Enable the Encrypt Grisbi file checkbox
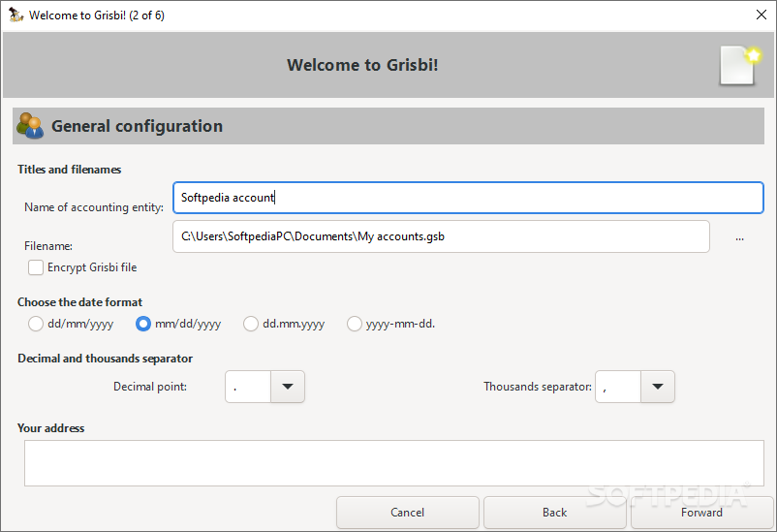 36,267
